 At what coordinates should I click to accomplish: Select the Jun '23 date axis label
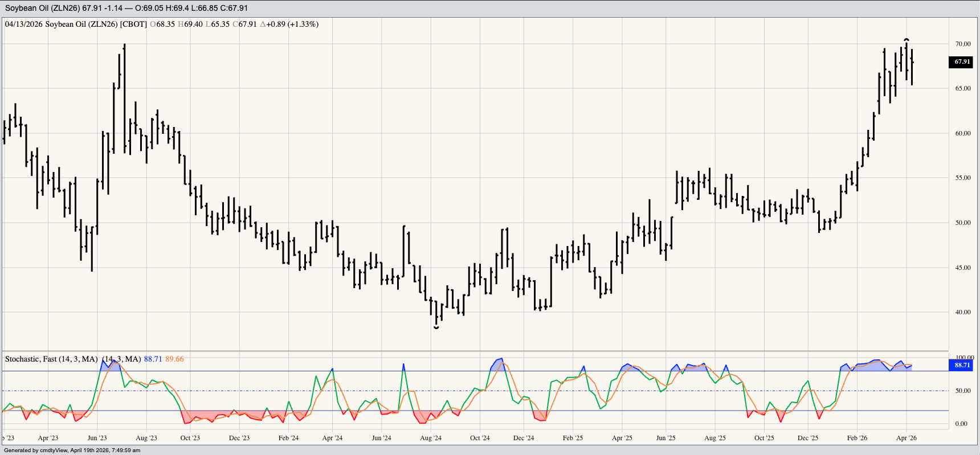pyautogui.click(x=97, y=438)
